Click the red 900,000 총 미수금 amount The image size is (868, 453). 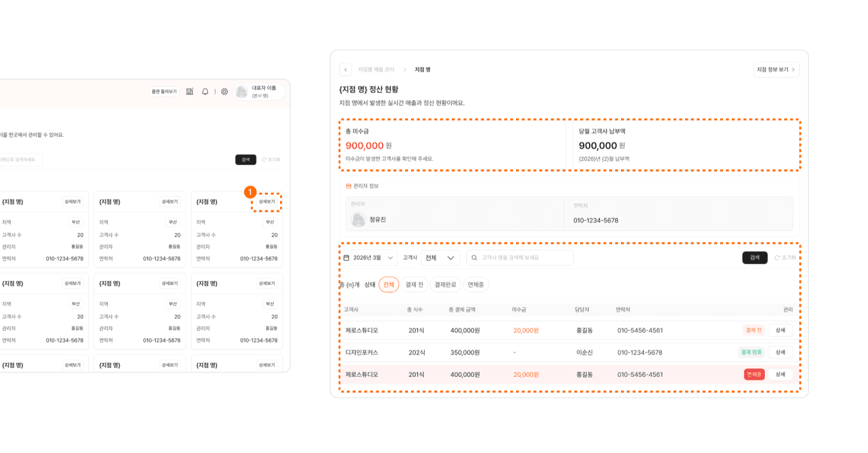(364, 146)
